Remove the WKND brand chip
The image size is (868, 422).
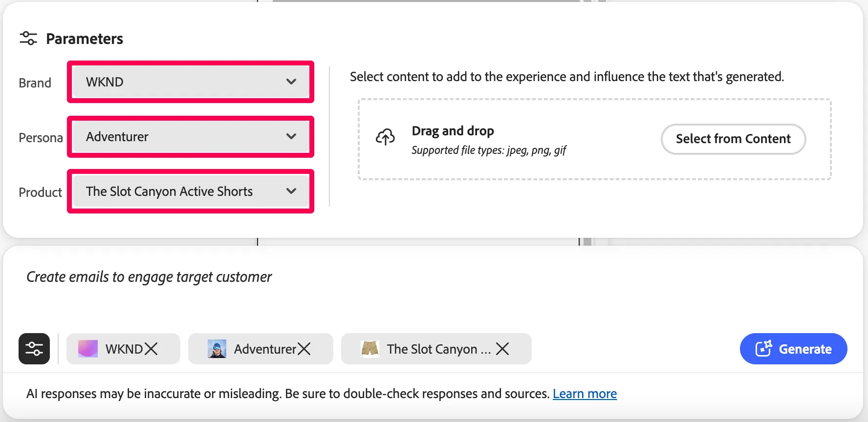pyautogui.click(x=152, y=349)
